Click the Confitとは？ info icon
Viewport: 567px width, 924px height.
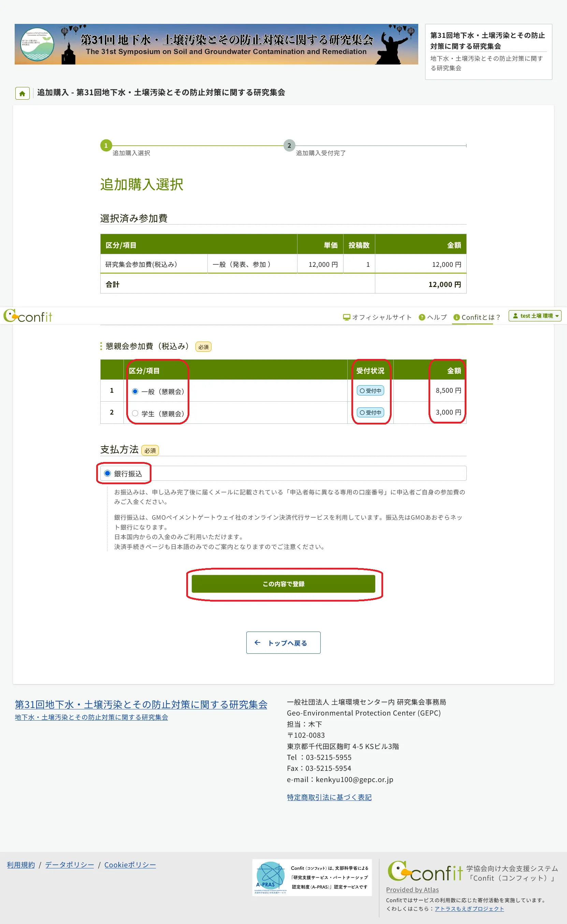[456, 317]
